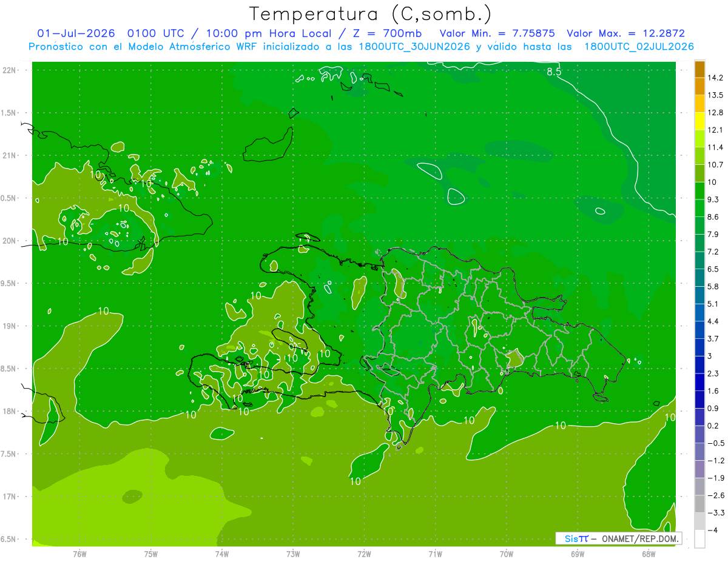Select the date text "01-Jul-2026"
The width and height of the screenshot is (728, 562).
pos(76,33)
